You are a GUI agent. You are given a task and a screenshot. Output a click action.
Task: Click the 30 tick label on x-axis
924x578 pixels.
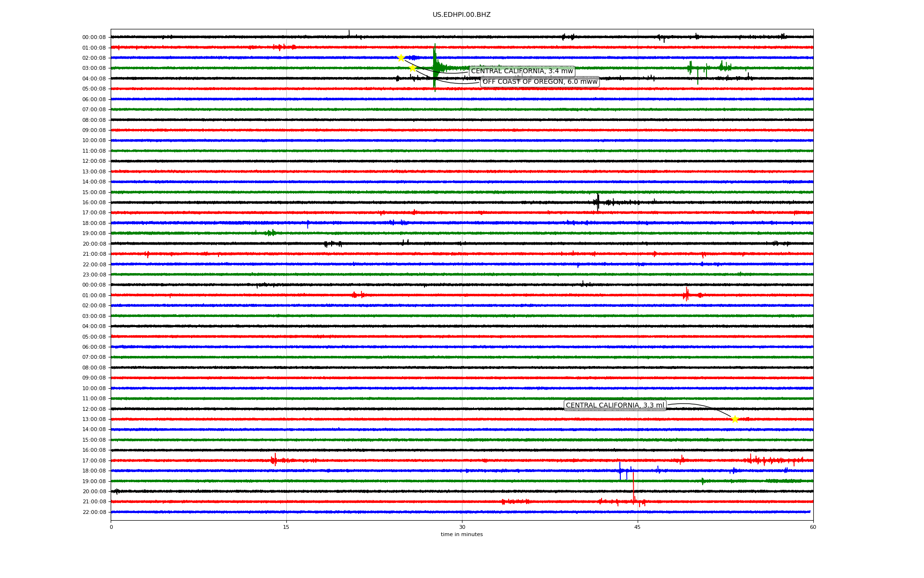(462, 527)
